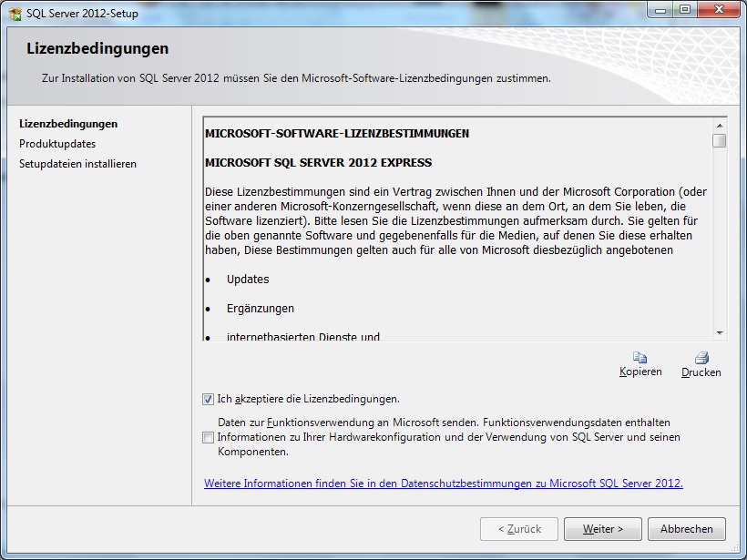The height and width of the screenshot is (560, 747).
Task: Click the license text scrollbar thumb
Action: 720,140
